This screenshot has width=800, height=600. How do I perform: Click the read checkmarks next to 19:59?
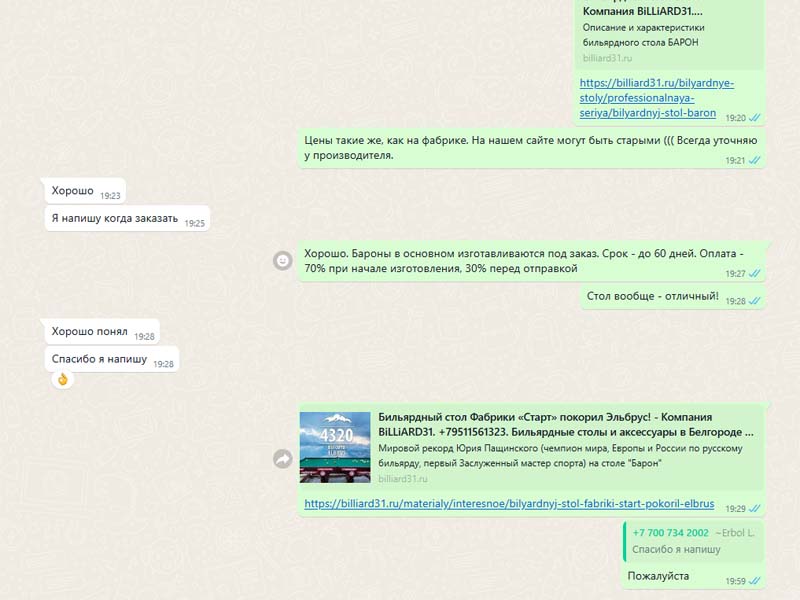pyautogui.click(x=755, y=581)
